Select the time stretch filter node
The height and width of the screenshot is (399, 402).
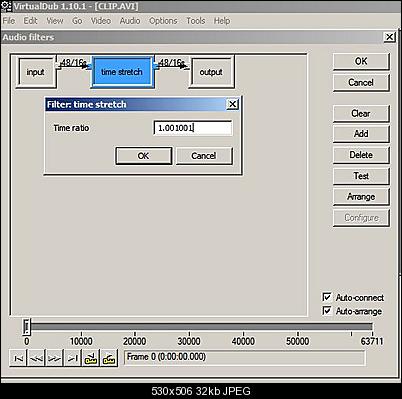pyautogui.click(x=122, y=72)
